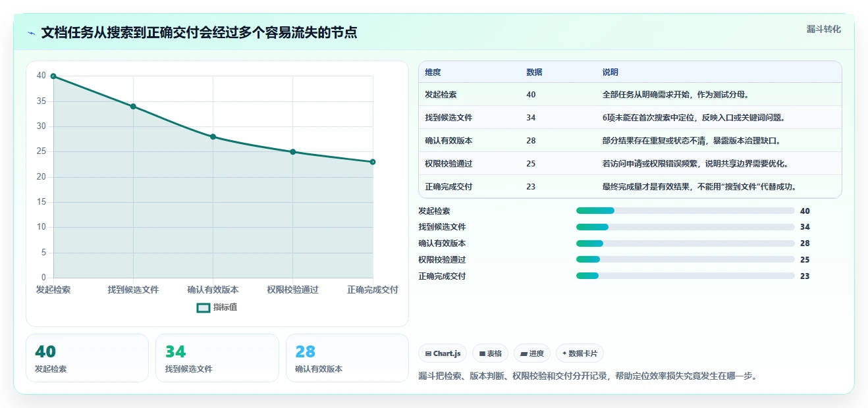868x408 pixels.
Task: Click the chart data point for 发起检索
Action: (x=53, y=76)
